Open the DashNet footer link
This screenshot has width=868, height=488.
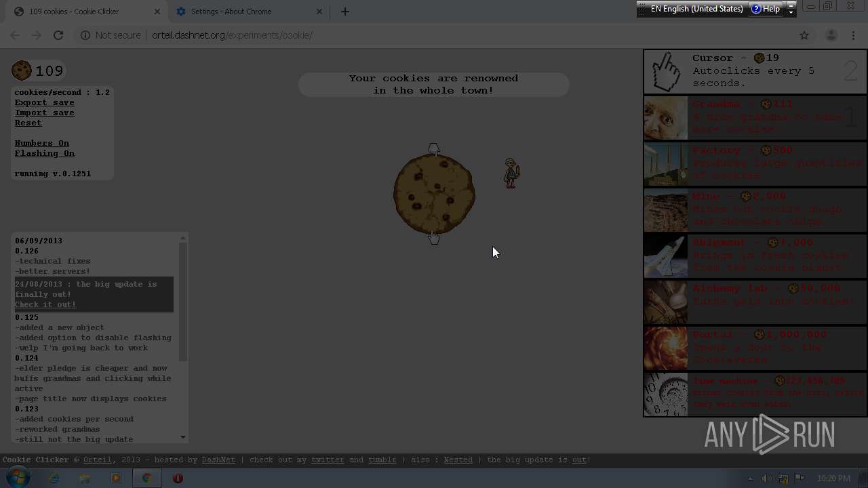218,460
